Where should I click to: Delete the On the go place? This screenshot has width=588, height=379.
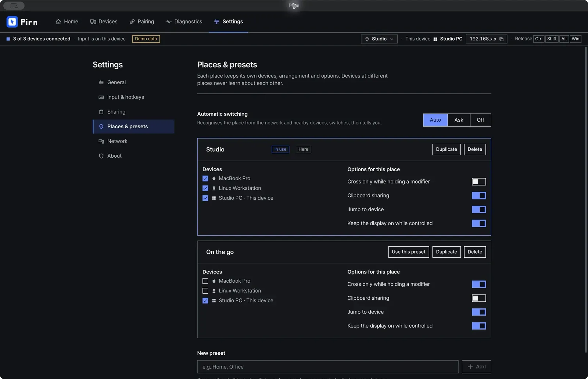[475, 252]
